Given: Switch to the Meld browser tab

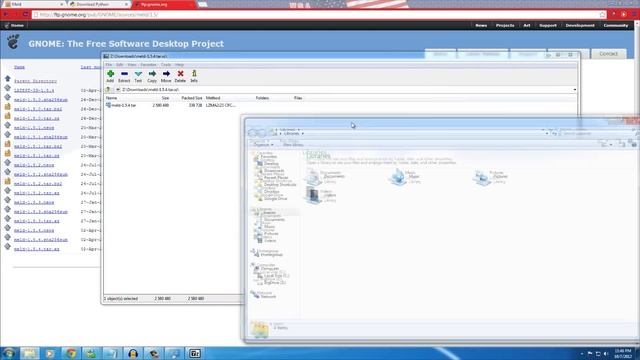Looking at the screenshot, I should [35, 4].
